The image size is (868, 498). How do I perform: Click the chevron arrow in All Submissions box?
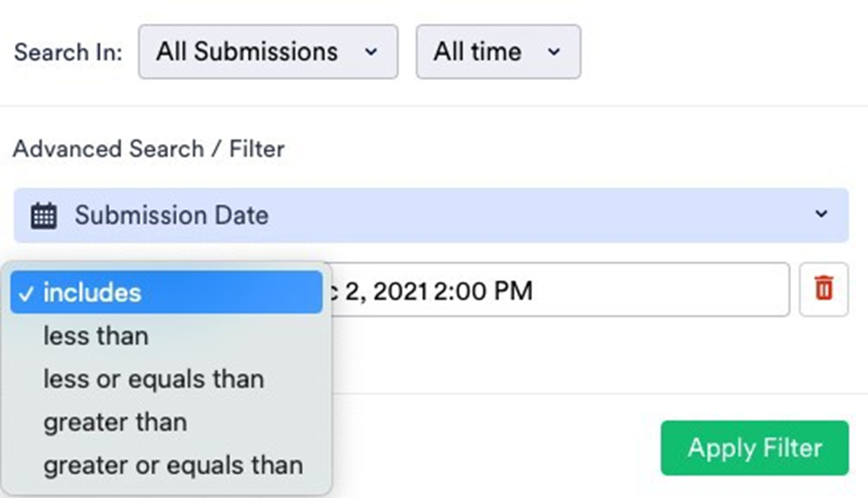click(371, 52)
